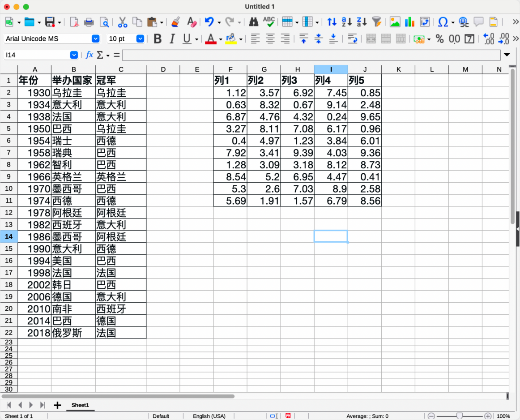Toggle Bold formatting
This screenshot has height=420, width=520.
tap(158, 39)
